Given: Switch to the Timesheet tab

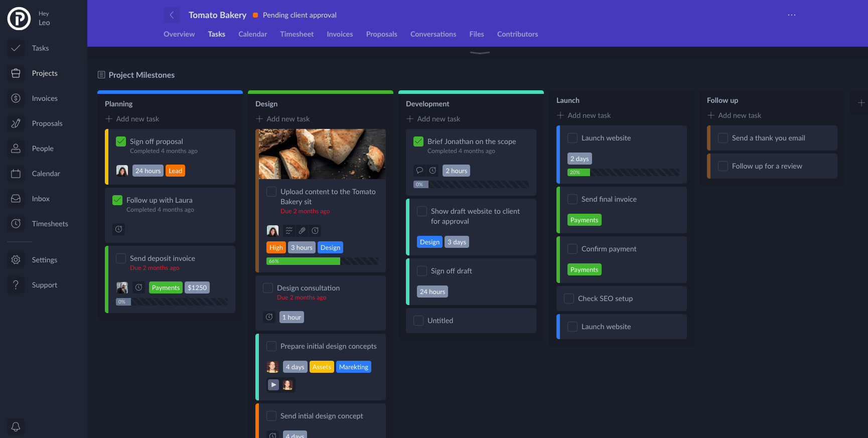Looking at the screenshot, I should tap(297, 34).
